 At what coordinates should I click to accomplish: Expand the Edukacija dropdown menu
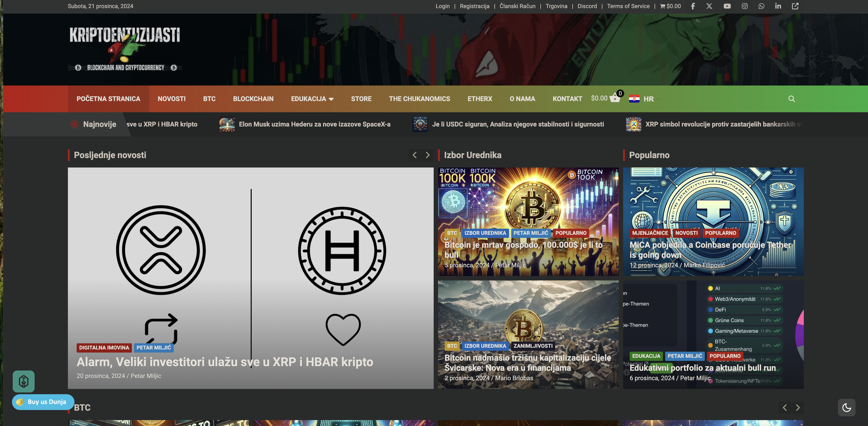[312, 99]
